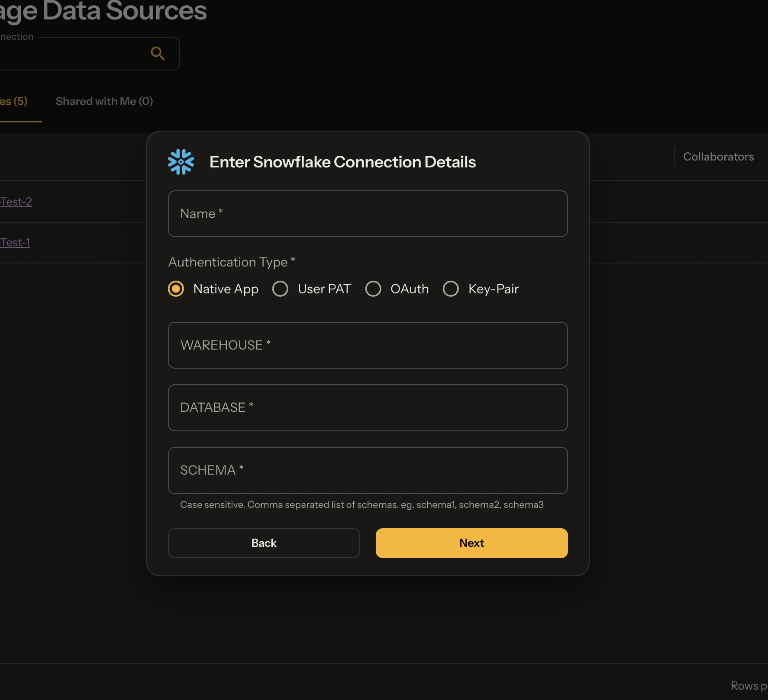Proceed with the Next button
The height and width of the screenshot is (700, 768).
(x=472, y=543)
